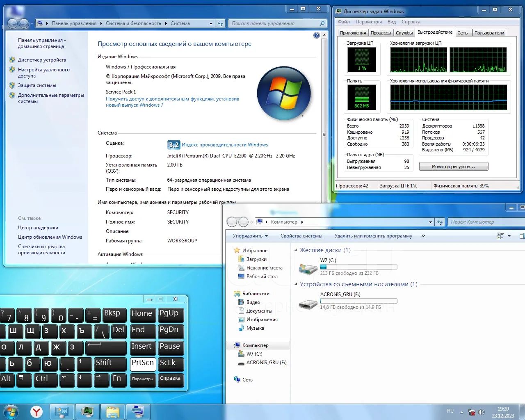Open Видео library in navigation pane
The width and height of the screenshot is (525, 420).
[x=253, y=302]
